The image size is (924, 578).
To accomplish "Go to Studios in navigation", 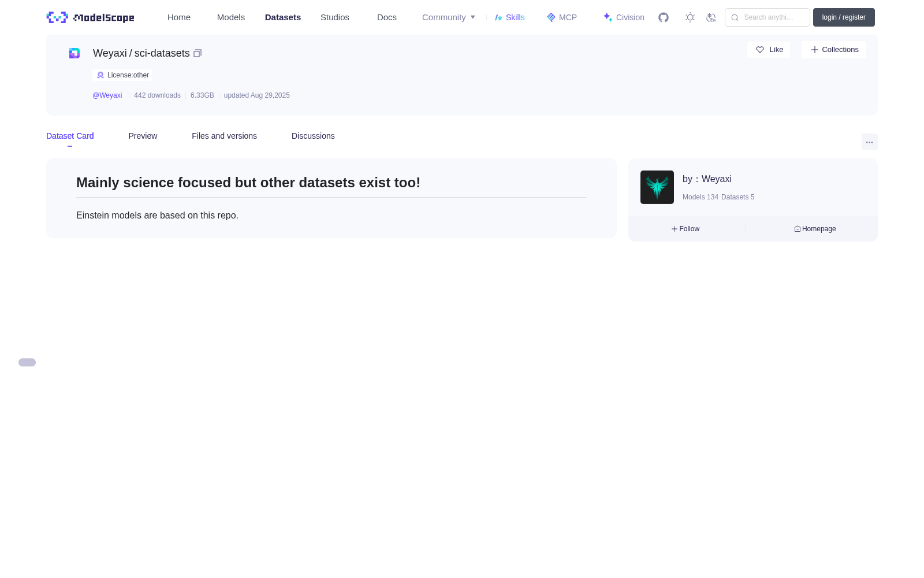I will [x=335, y=17].
